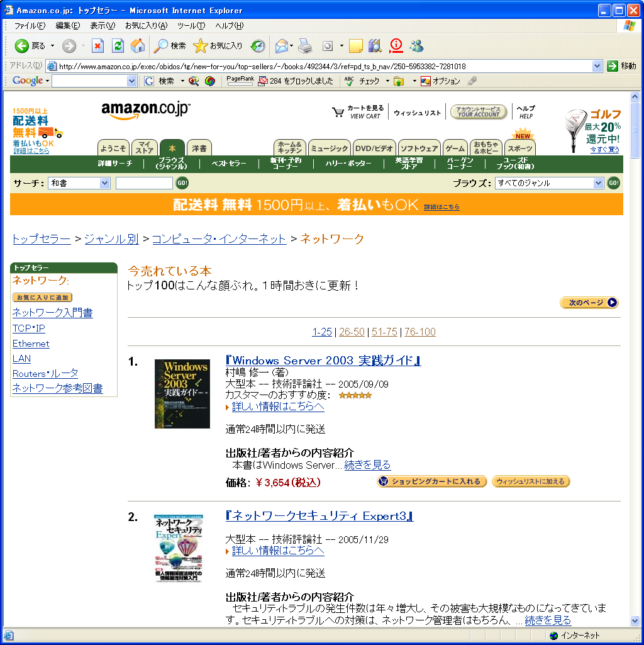Select the ゲーム store tab

(455, 148)
